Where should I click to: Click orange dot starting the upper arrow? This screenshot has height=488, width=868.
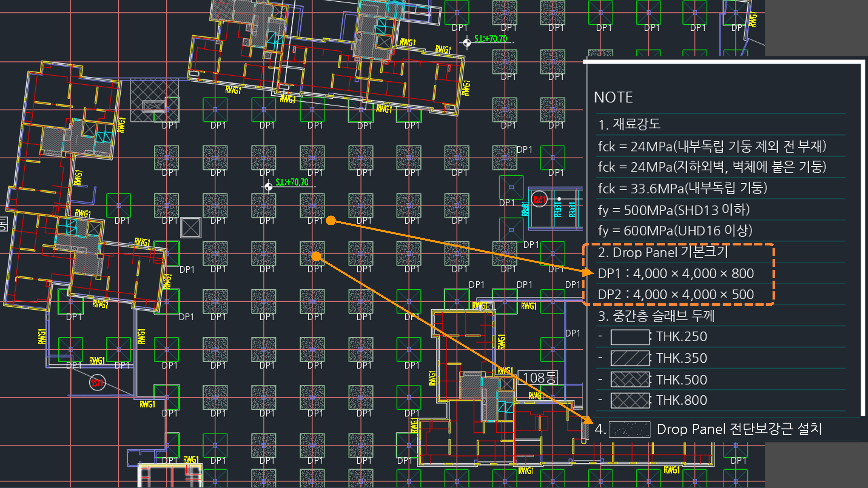(331, 221)
